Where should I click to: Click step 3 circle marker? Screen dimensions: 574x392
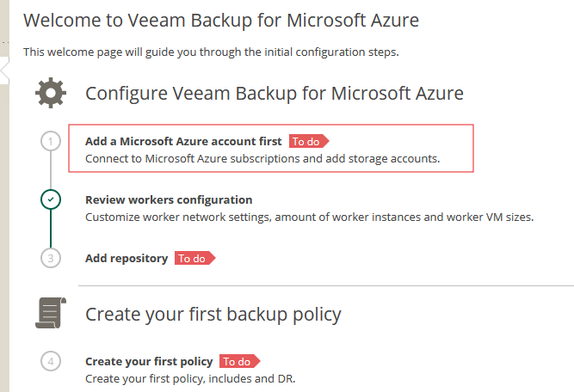pos(51,257)
